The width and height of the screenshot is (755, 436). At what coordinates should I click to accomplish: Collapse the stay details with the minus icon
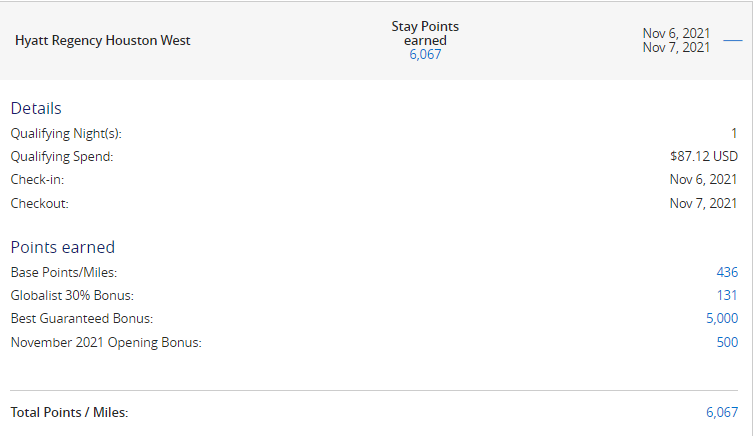732,40
